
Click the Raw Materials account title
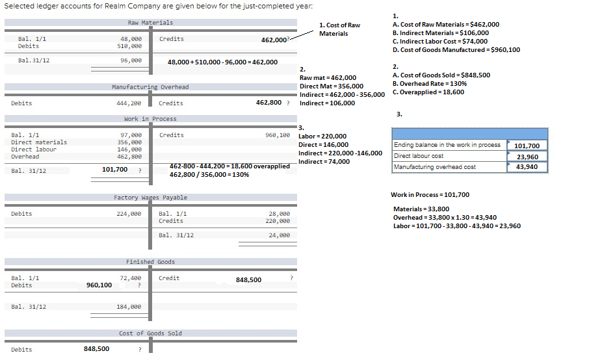click(150, 23)
